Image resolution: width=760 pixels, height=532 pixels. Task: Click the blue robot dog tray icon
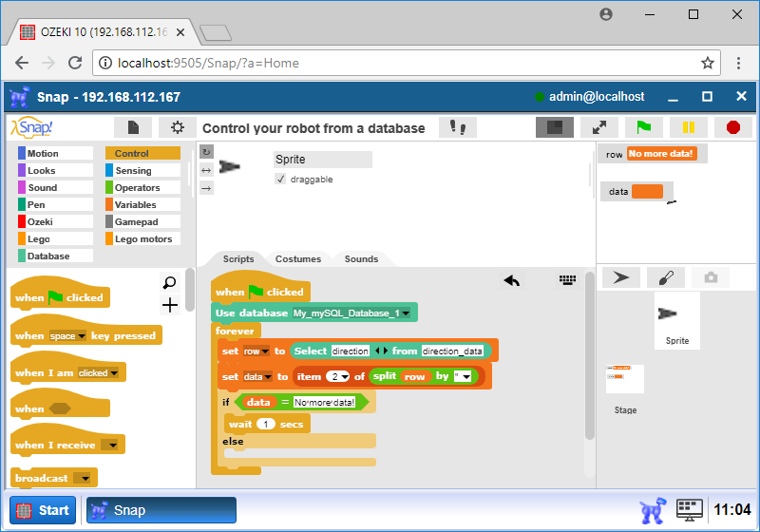coord(652,510)
